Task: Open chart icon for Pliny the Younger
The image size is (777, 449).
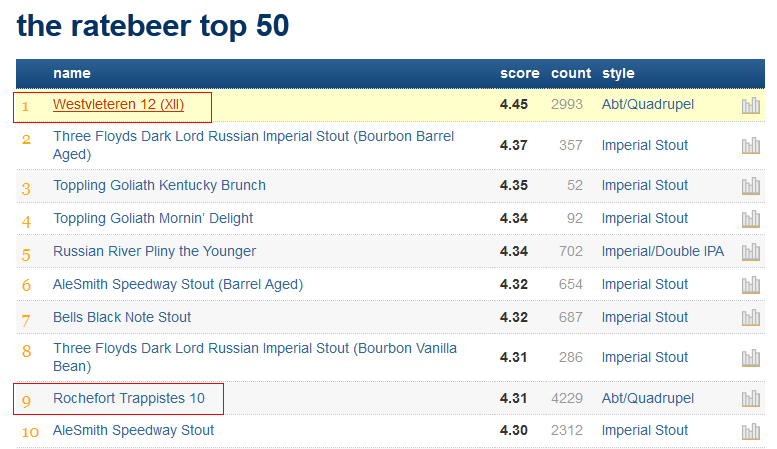Action: (x=751, y=252)
